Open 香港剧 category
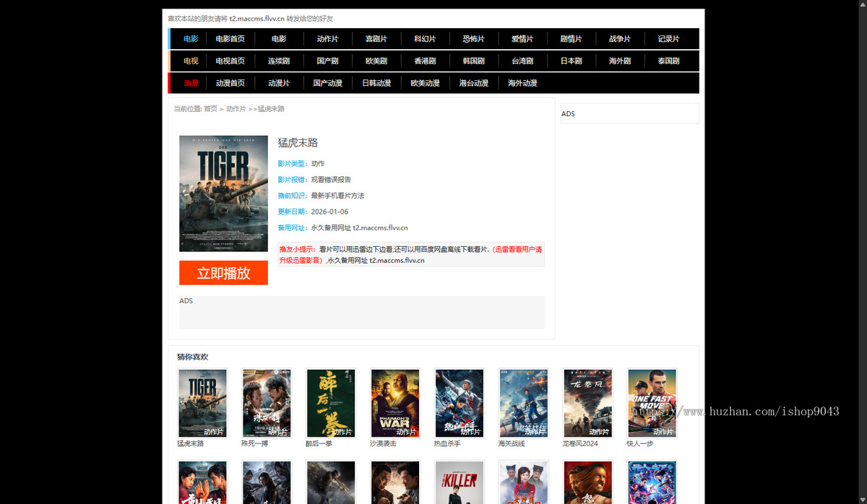 (x=425, y=61)
